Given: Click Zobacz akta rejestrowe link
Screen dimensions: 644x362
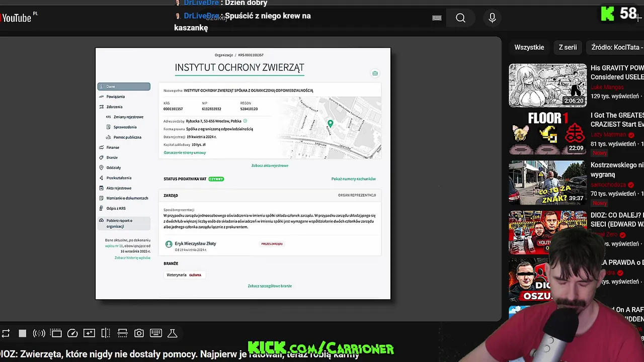Looking at the screenshot, I should (x=270, y=165).
